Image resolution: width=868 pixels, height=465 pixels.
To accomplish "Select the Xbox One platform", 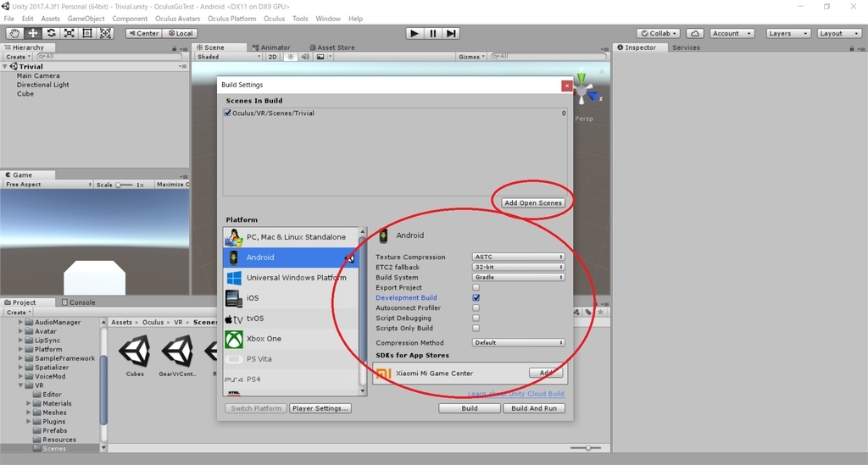I will tap(292, 339).
